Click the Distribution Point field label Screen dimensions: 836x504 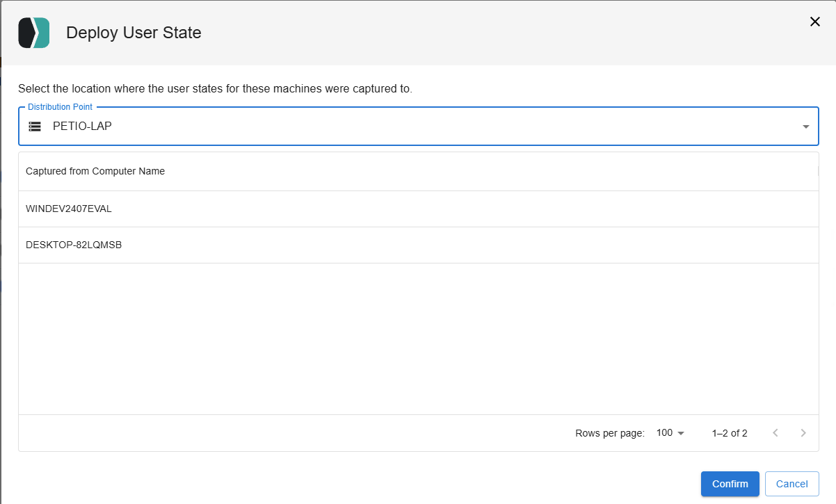coord(60,107)
